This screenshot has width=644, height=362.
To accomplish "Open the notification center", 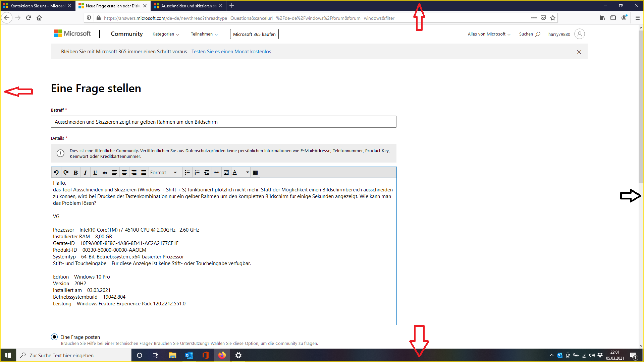I will (633, 355).
